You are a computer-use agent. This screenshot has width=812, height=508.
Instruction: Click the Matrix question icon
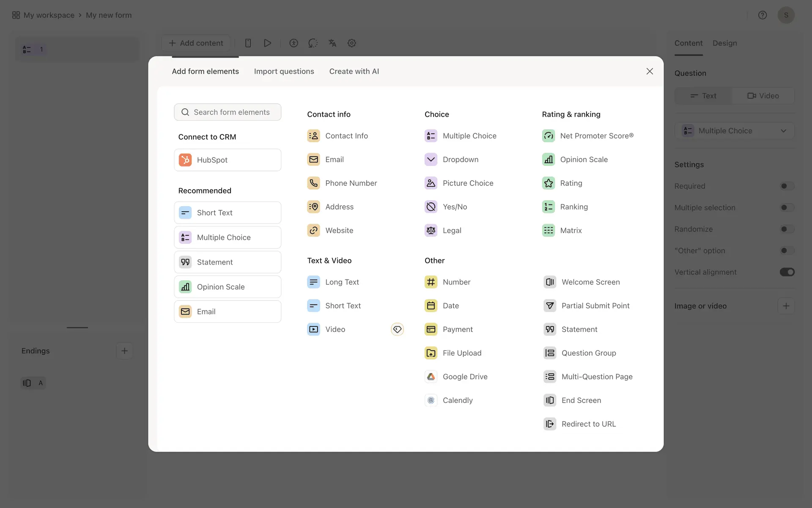pos(549,231)
